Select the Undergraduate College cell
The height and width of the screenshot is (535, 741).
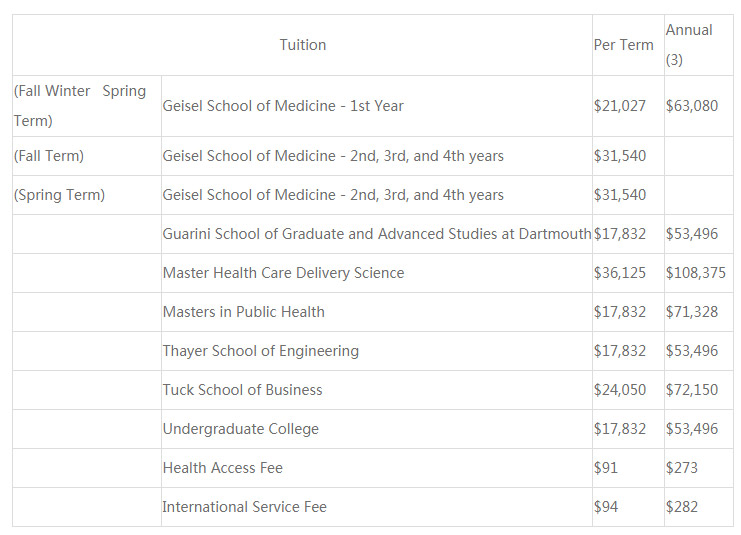[241, 429]
